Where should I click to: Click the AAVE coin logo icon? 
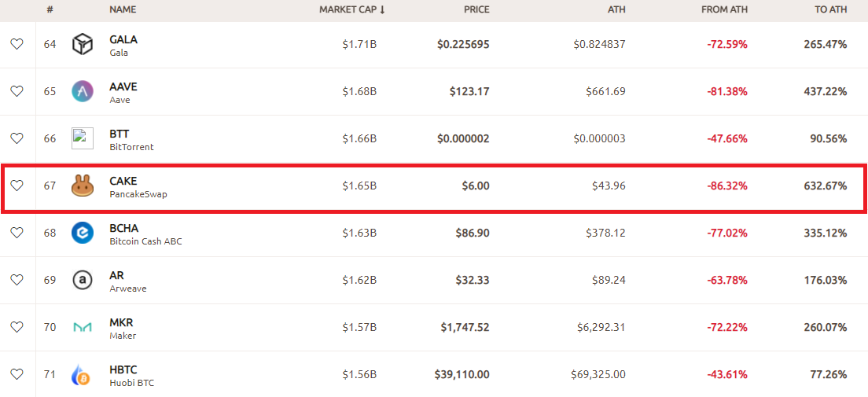[83, 91]
